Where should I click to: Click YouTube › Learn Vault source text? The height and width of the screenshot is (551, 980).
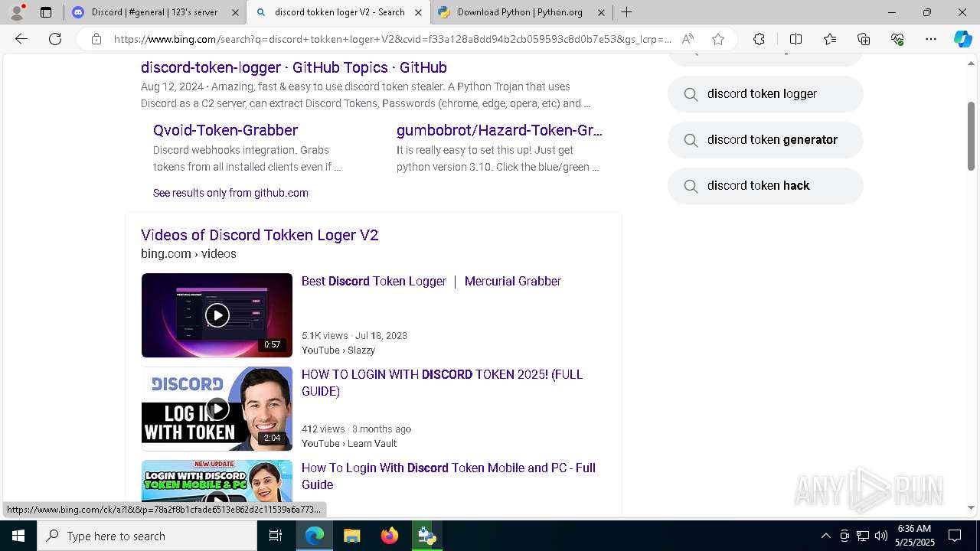349,443
